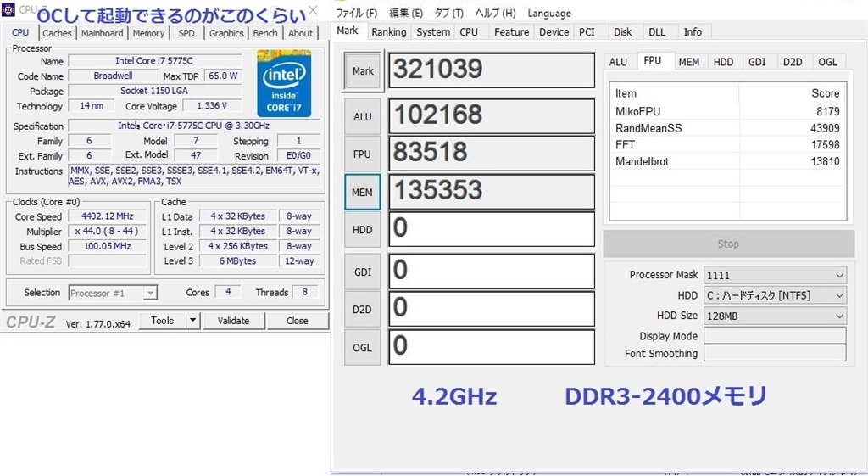Click the RandMeanSS result row
Image resolution: width=868 pixels, height=476 pixels.
click(x=728, y=128)
